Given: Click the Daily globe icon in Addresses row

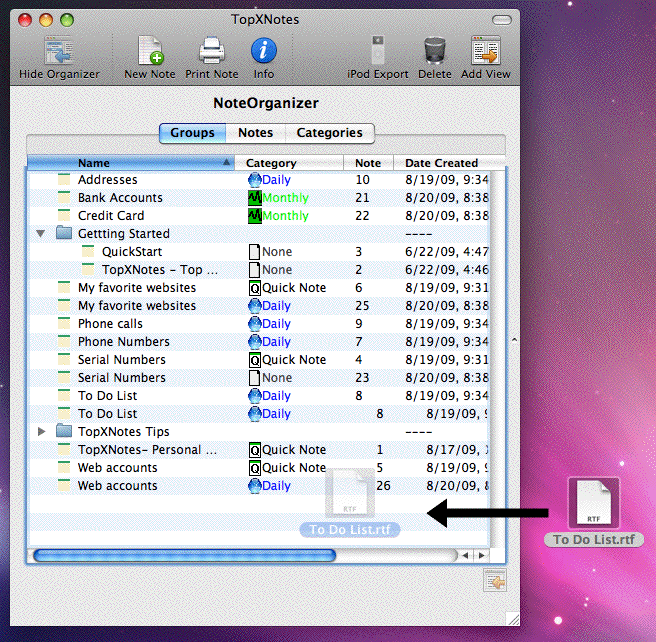Looking at the screenshot, I should point(254,180).
